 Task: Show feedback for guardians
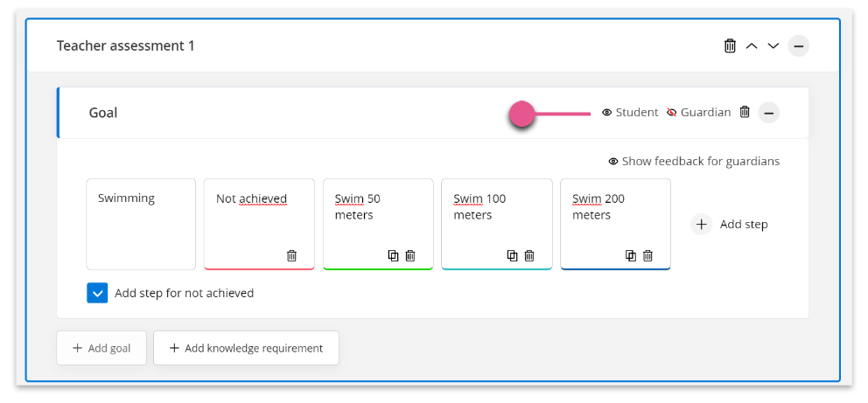tap(694, 162)
